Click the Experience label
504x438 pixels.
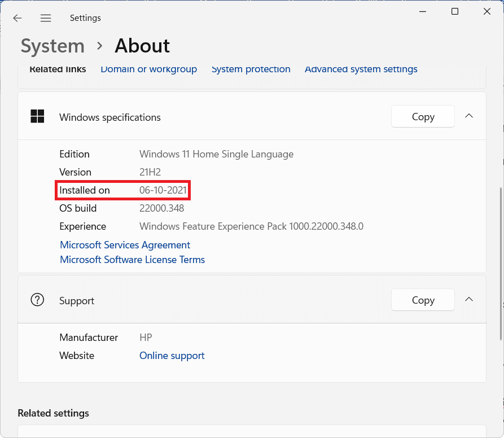coord(82,226)
